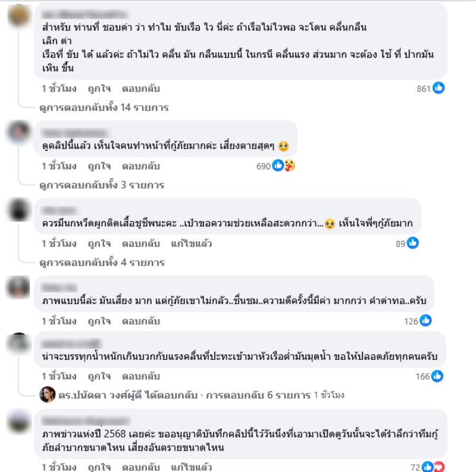This screenshot has height=472, width=476.
Task: Open the like reaction icon beside 89
Action: point(412,243)
